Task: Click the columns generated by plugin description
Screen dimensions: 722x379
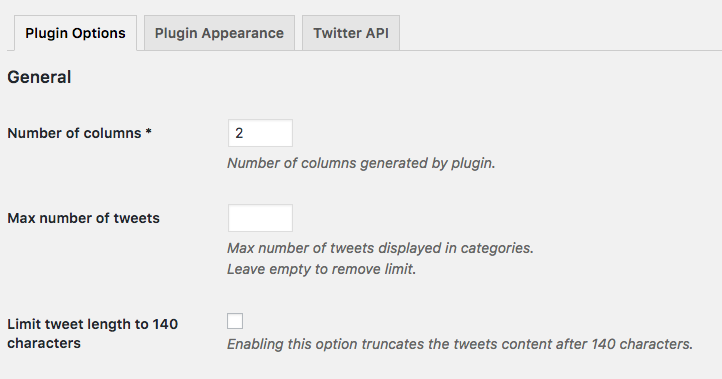Action: (x=361, y=163)
